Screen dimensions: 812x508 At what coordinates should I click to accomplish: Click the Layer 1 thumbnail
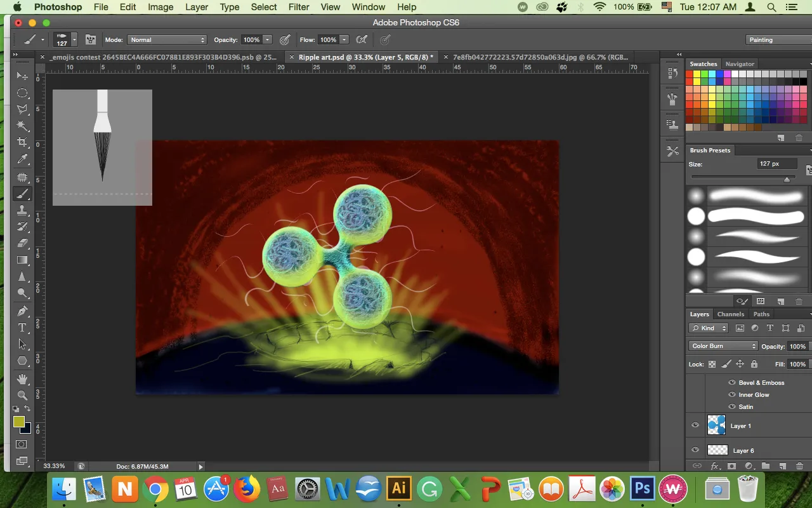[x=717, y=425]
